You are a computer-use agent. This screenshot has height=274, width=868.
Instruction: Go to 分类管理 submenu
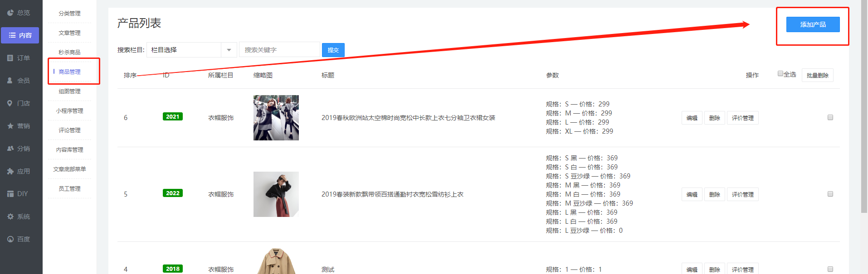[x=69, y=14]
